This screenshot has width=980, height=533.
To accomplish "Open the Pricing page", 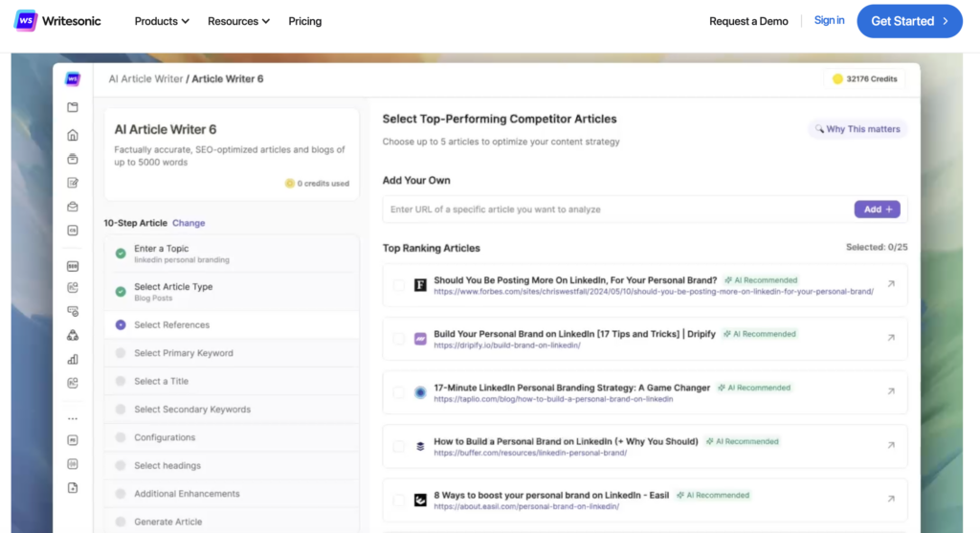I will point(305,21).
